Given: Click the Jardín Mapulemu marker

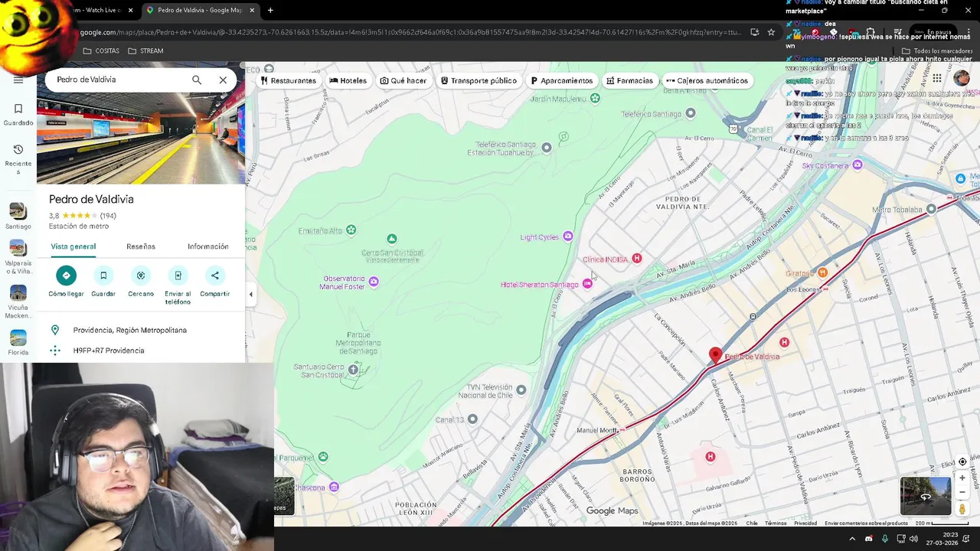Looking at the screenshot, I should pos(595,98).
